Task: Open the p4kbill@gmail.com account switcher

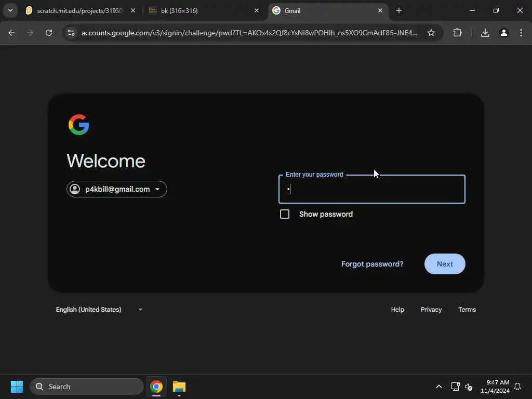Action: click(x=117, y=189)
